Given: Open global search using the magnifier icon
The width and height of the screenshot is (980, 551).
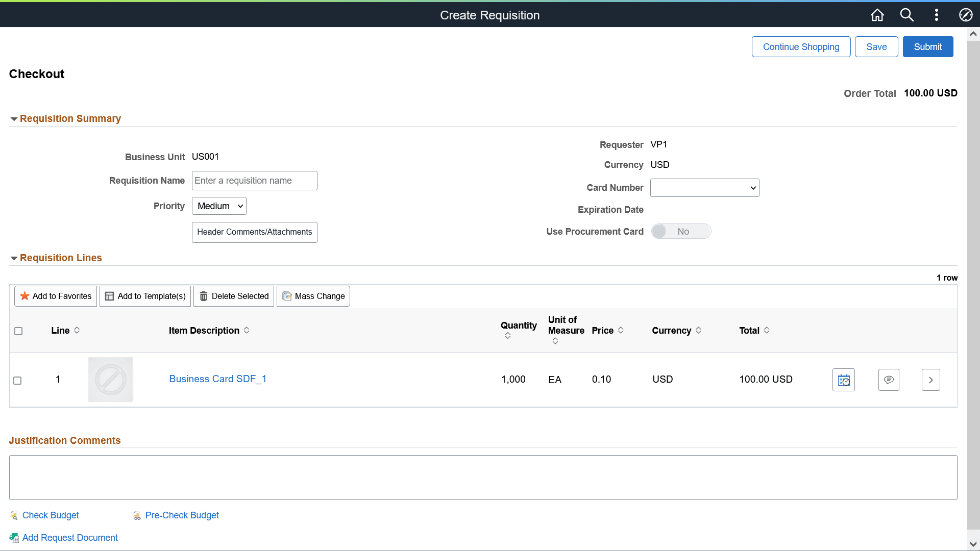Looking at the screenshot, I should 907,15.
